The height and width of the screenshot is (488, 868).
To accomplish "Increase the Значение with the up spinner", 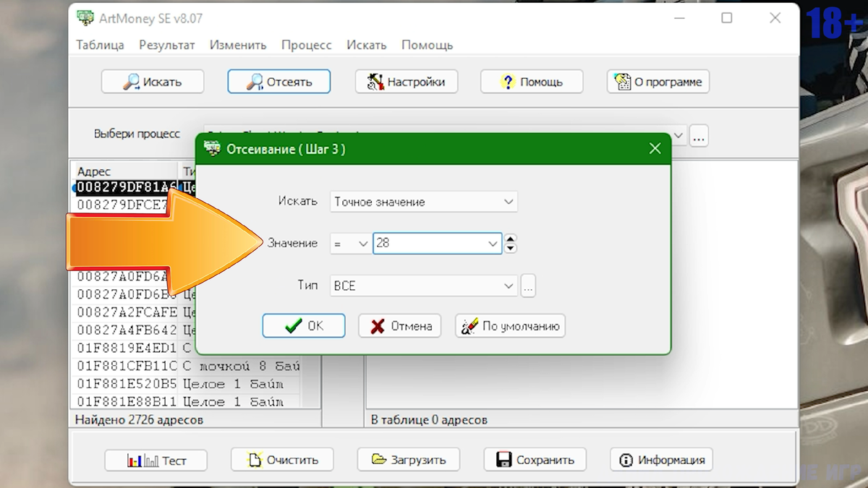I will [511, 239].
